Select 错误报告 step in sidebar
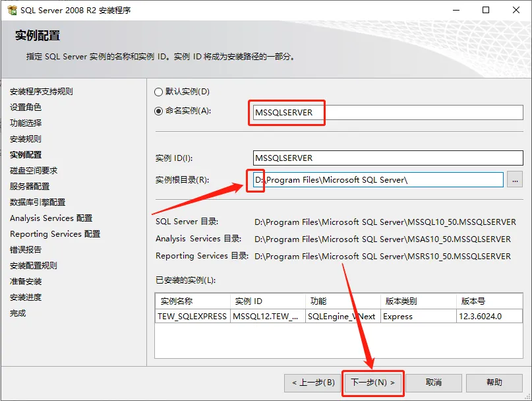 point(26,250)
